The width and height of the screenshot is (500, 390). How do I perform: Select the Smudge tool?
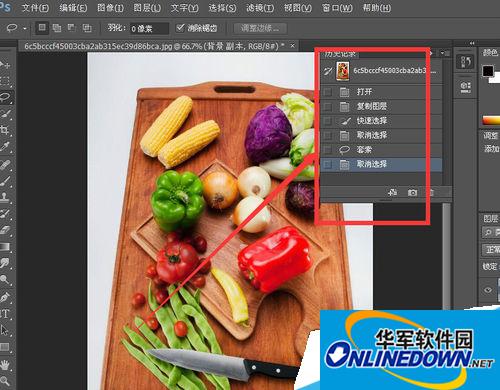pyautogui.click(x=5, y=263)
